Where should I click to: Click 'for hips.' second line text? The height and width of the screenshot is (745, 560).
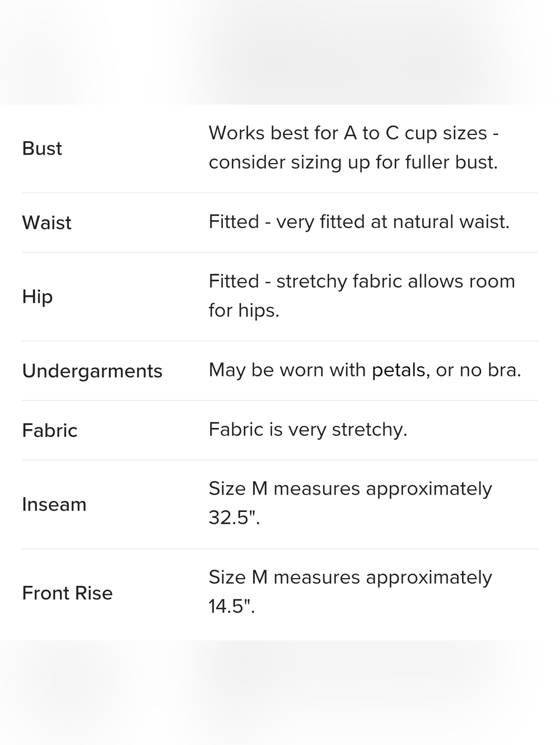(244, 310)
